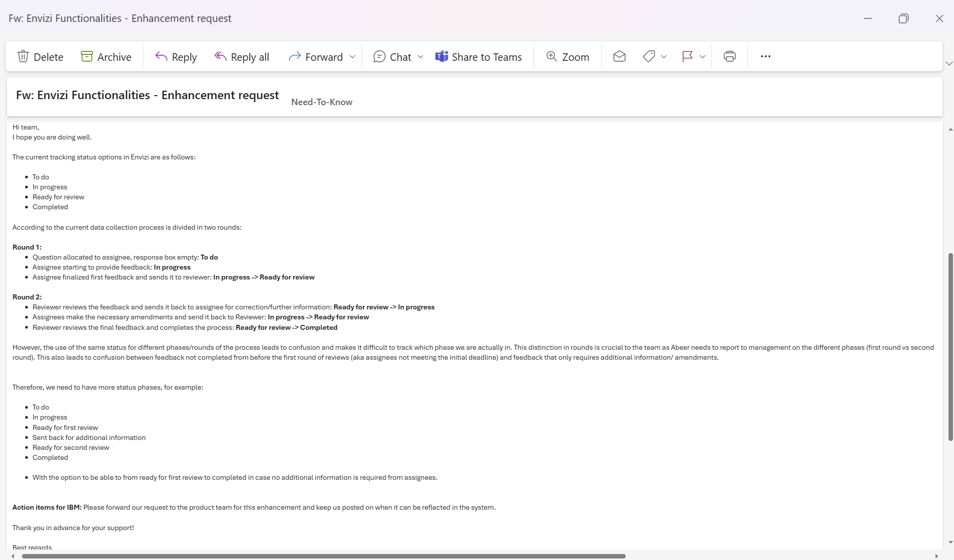
Task: Expand the Forward options dropdown arrow
Action: pyautogui.click(x=353, y=57)
